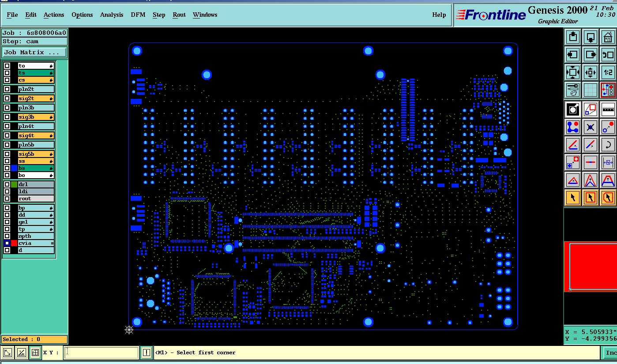Screen dimensions: 617x364
Task: Click the red color swatch of layer cvia
Action: point(14,243)
